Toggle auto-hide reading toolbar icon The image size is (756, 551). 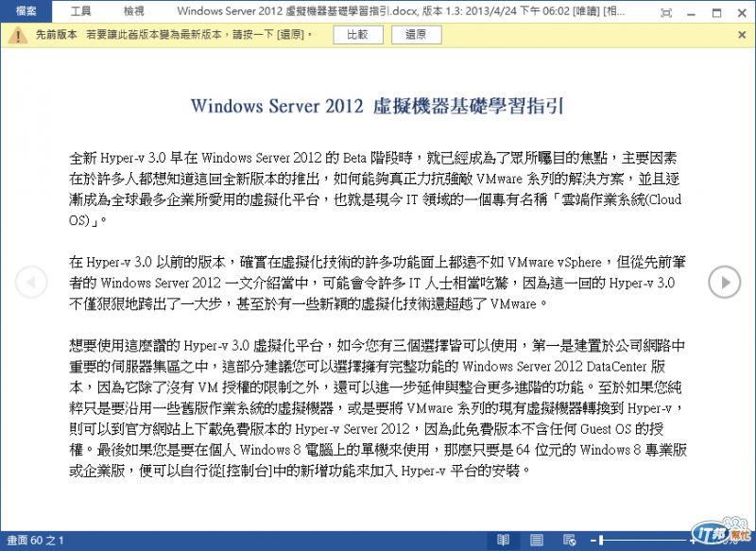click(x=666, y=13)
